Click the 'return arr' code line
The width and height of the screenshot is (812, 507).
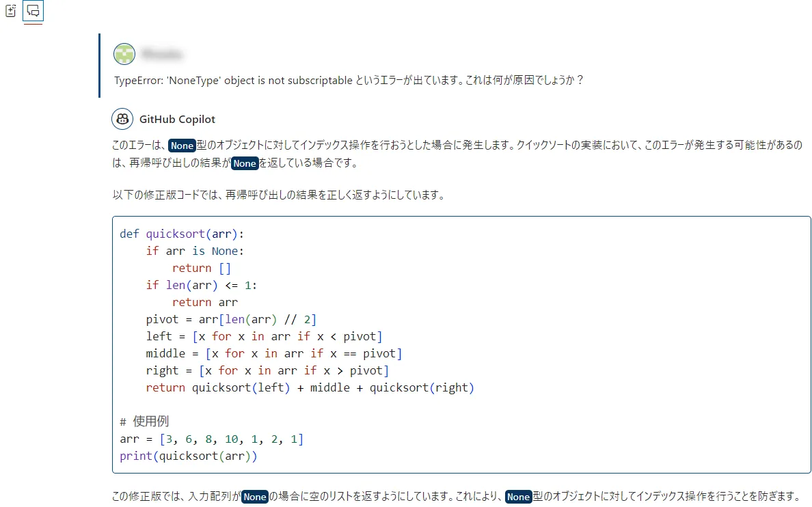[205, 303]
